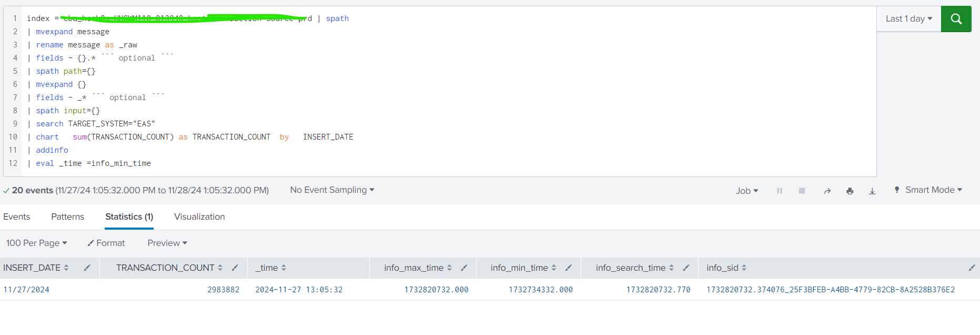980x335 pixels.
Task: Click the 2983882 transaction count value
Action: 223,290
